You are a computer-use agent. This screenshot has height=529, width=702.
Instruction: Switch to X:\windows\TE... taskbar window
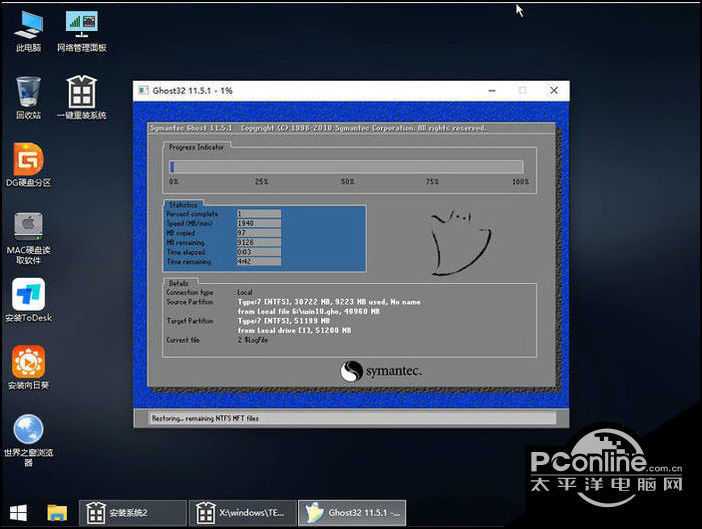(x=243, y=513)
